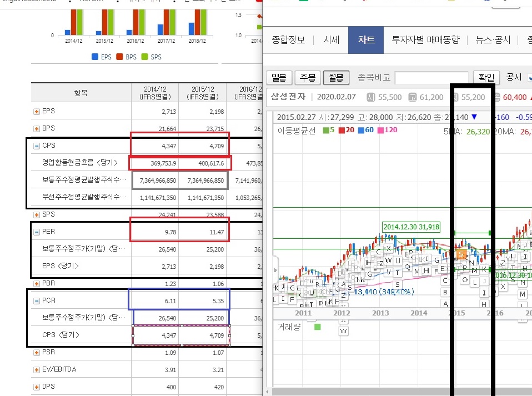Image resolution: width=532 pixels, height=396 pixels.
Task: Click the 시 open price icon
Action: tap(370, 97)
